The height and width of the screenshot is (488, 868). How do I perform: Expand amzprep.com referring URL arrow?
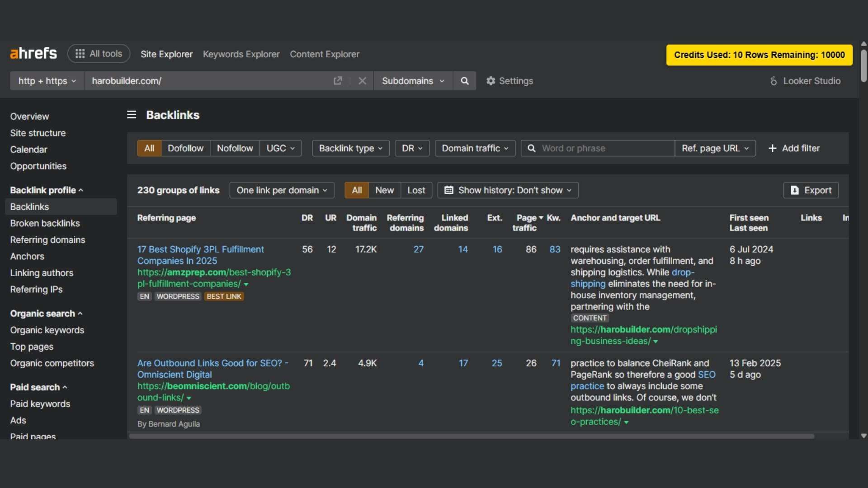tap(246, 285)
